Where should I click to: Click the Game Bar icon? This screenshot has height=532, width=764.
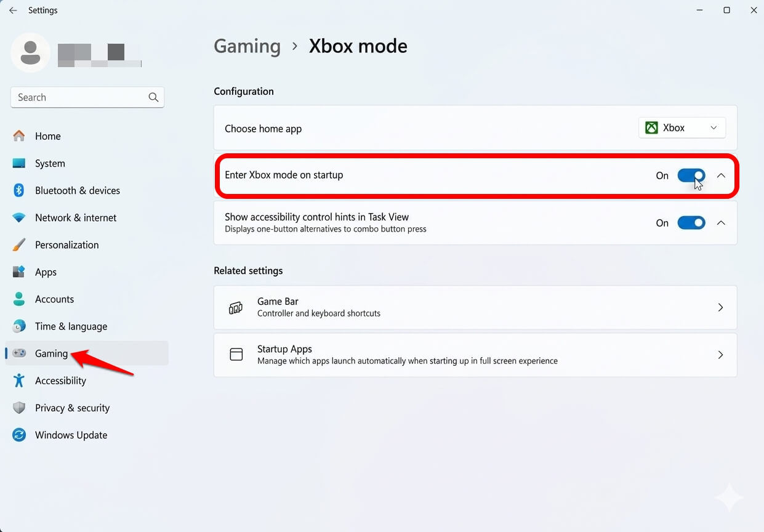236,307
